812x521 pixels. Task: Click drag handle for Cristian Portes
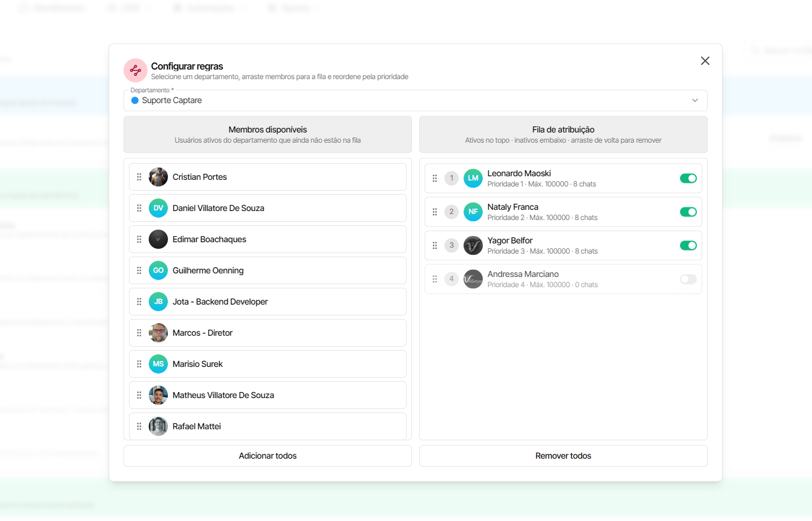click(x=139, y=177)
